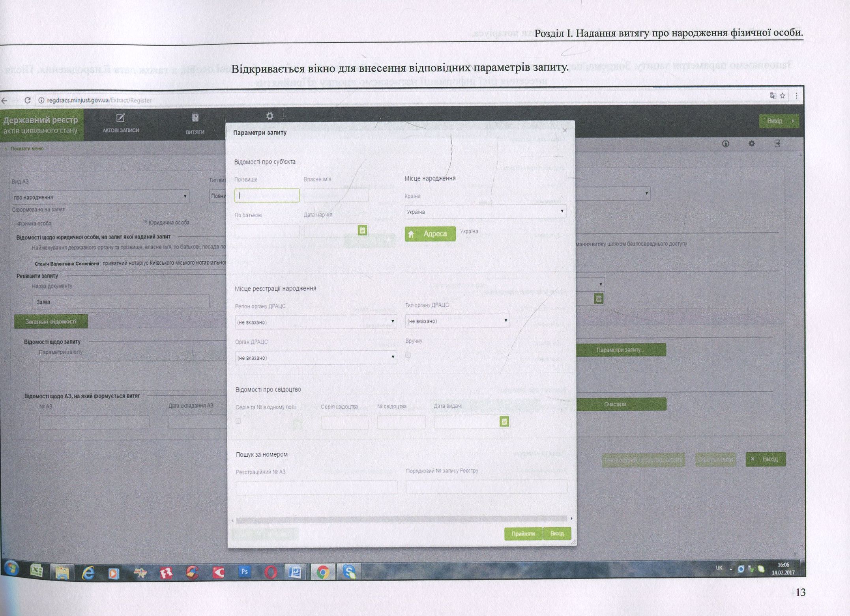
Task: Go back in the browser
Action: (4, 101)
